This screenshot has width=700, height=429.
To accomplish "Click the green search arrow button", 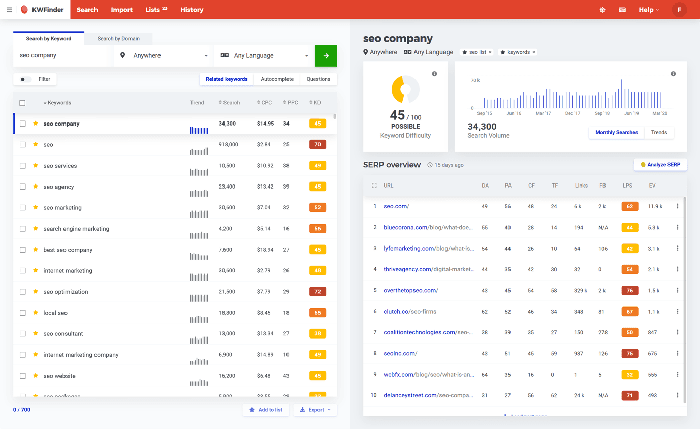I will 325,56.
